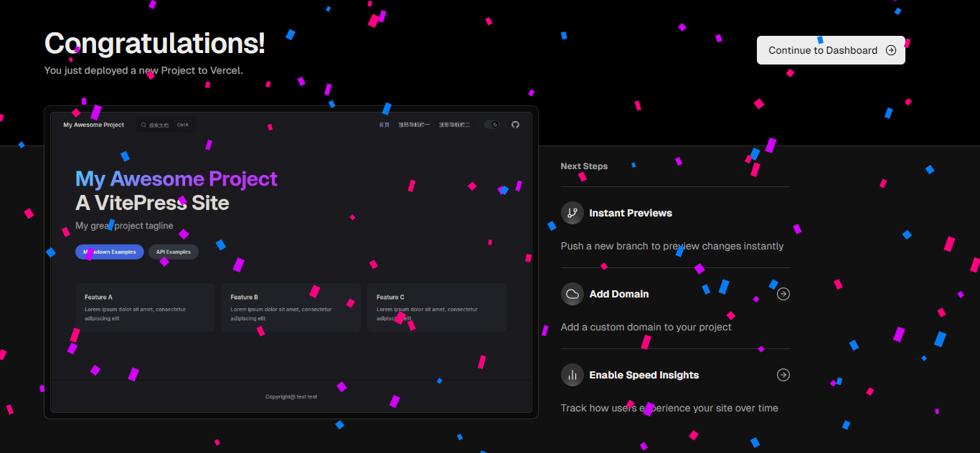
Task: Click the 'A VitePress Site' hero text
Action: pos(152,203)
